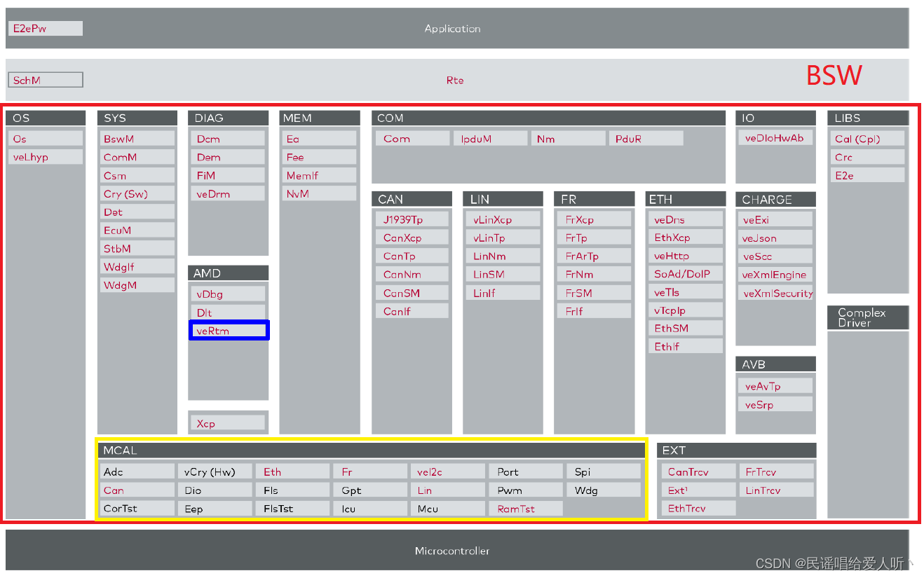Image resolution: width=924 pixels, height=578 pixels.
Task: Select the Cal (Cpl) module in LIBS
Action: 868,139
